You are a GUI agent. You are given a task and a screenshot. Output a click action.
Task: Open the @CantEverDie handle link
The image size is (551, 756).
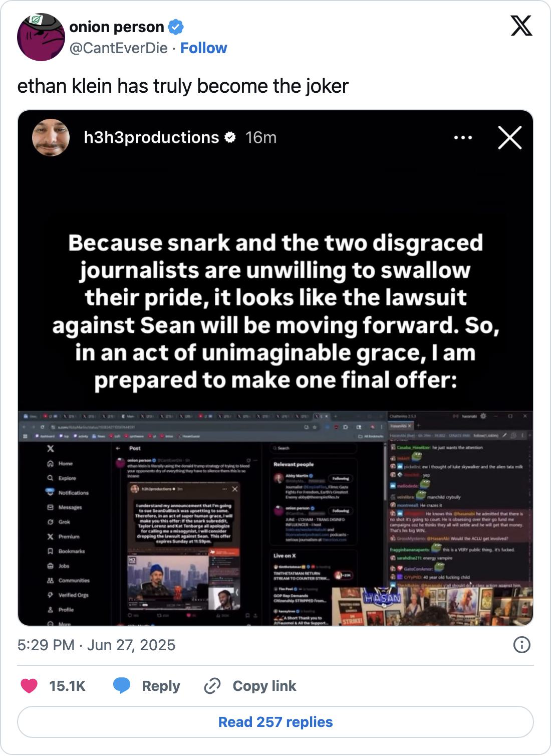click(x=118, y=48)
